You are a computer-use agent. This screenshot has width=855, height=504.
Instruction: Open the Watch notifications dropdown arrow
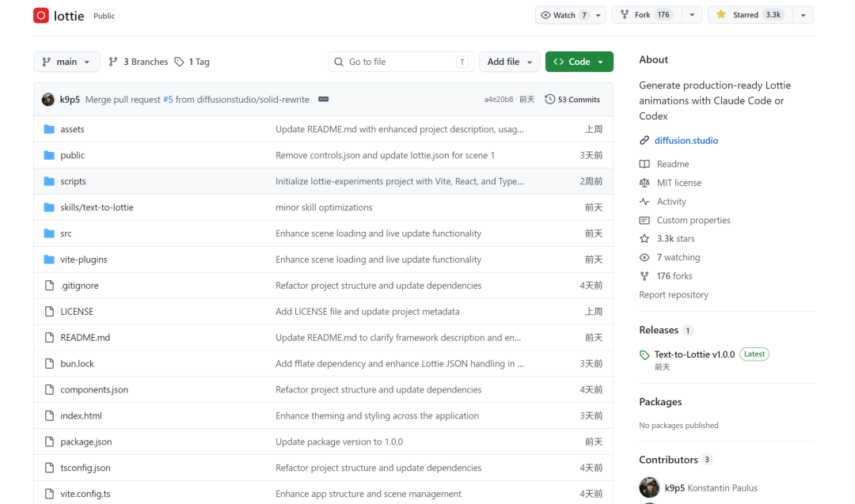[598, 15]
